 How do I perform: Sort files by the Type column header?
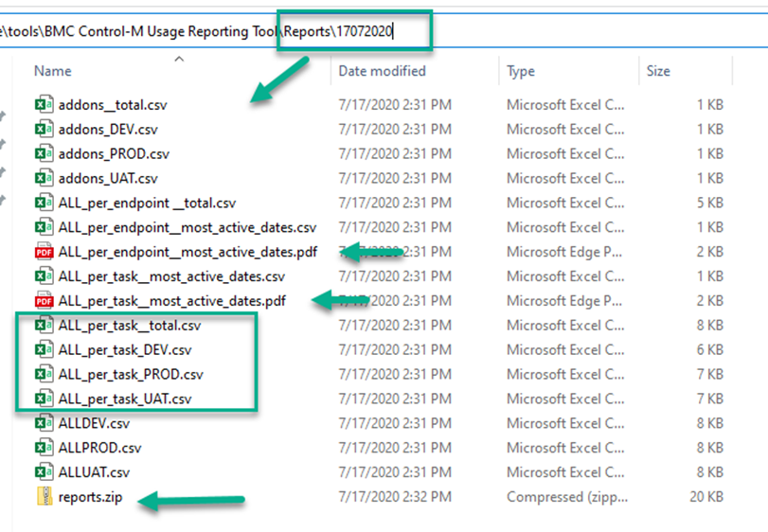click(x=521, y=71)
